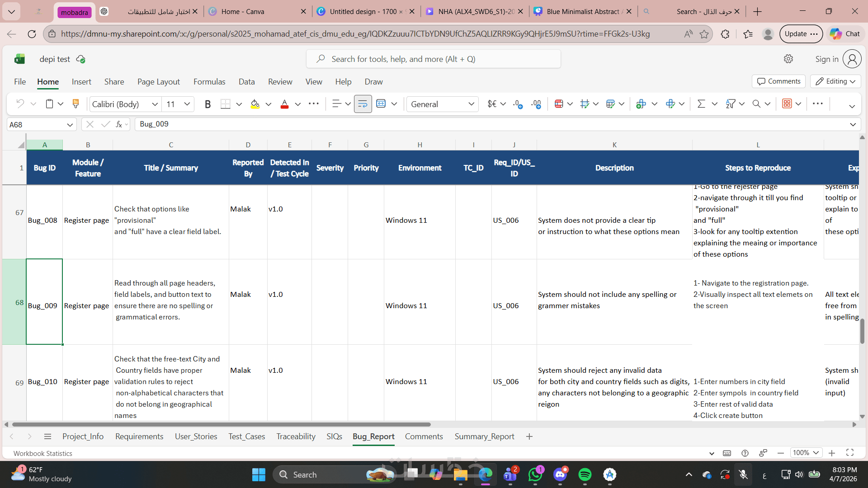
Task: Toggle bold formatting
Action: [208, 104]
